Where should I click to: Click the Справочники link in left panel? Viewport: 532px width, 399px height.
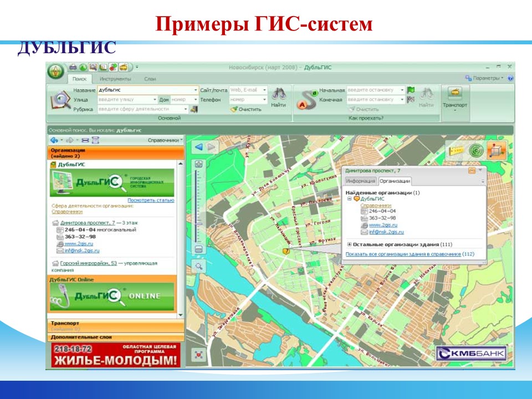67,211
